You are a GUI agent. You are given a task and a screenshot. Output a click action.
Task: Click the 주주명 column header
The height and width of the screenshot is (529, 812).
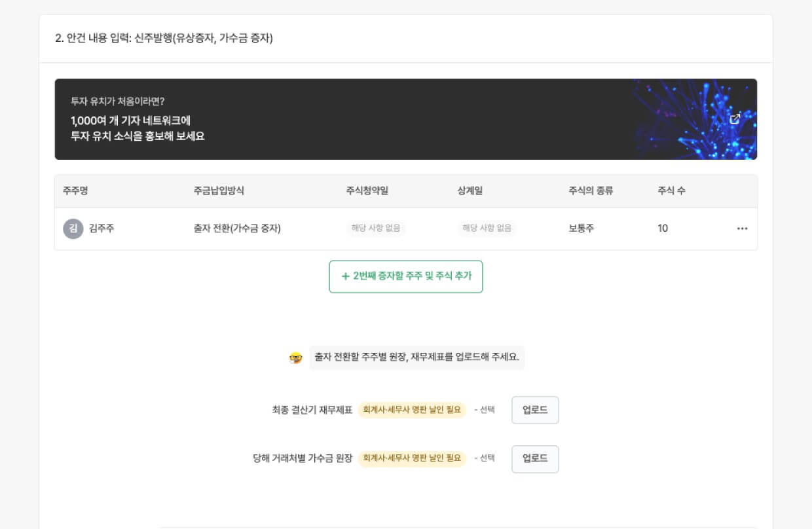[75, 191]
